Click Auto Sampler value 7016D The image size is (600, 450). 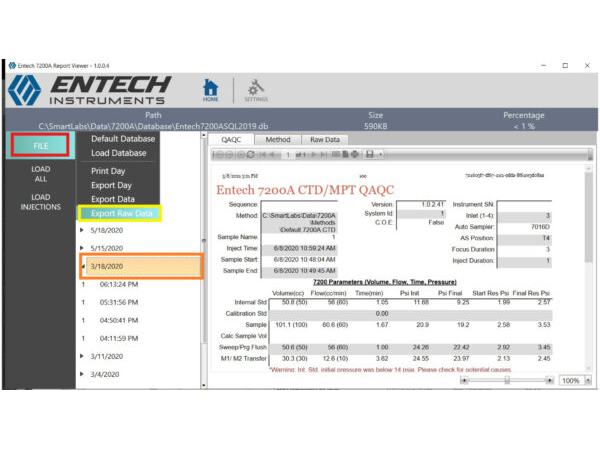[540, 227]
